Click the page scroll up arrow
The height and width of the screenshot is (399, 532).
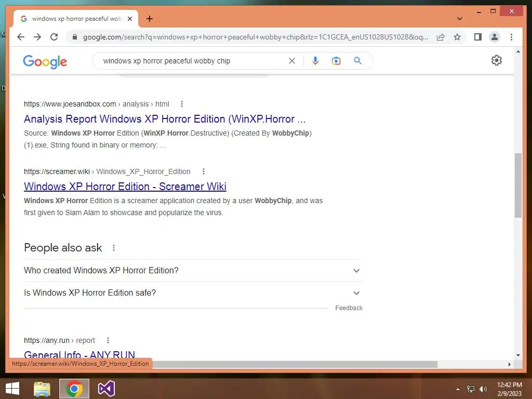click(x=518, y=51)
